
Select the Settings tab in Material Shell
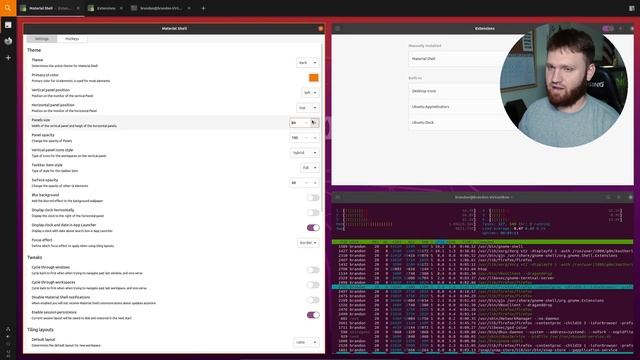[x=42, y=39]
